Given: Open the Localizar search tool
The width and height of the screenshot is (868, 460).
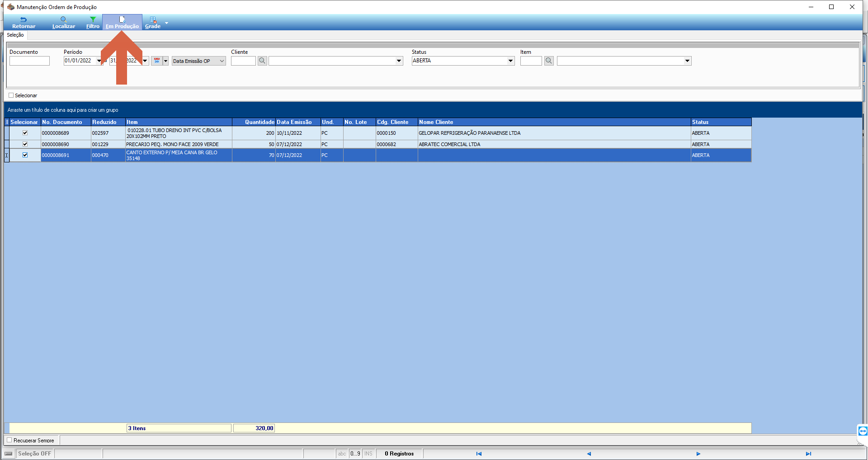Looking at the screenshot, I should coord(64,23).
